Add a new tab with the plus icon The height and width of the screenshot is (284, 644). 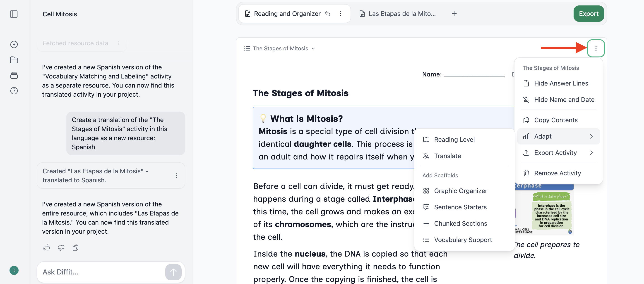pyautogui.click(x=454, y=14)
